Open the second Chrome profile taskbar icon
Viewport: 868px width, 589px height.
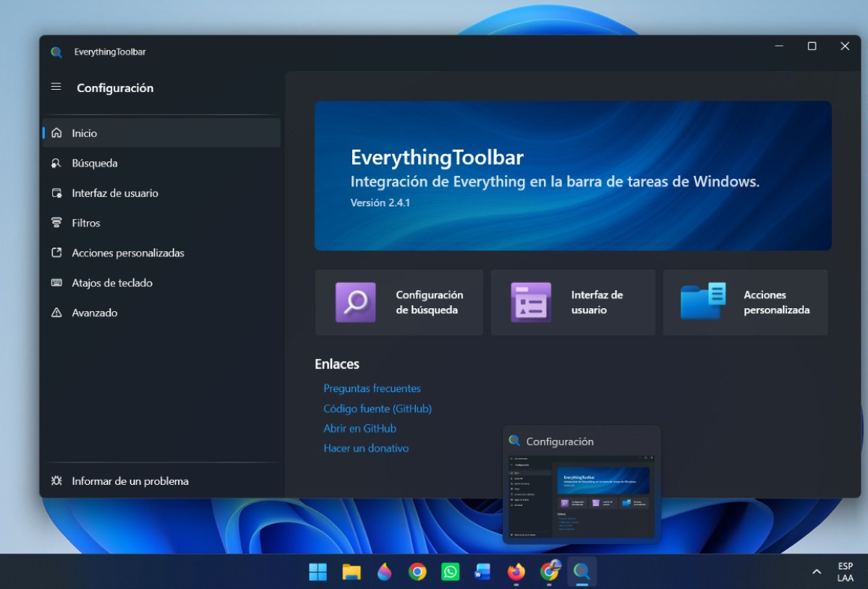tap(549, 572)
